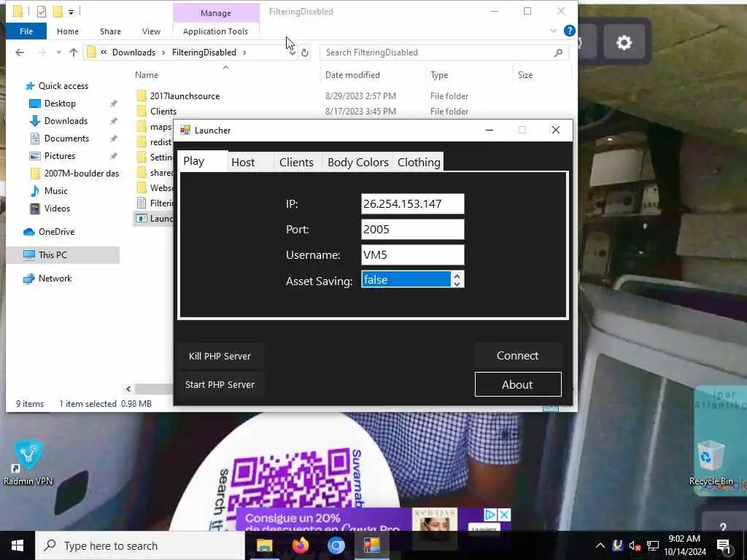Select the 2017launchsource folder
The height and width of the screenshot is (560, 747).
pos(185,96)
